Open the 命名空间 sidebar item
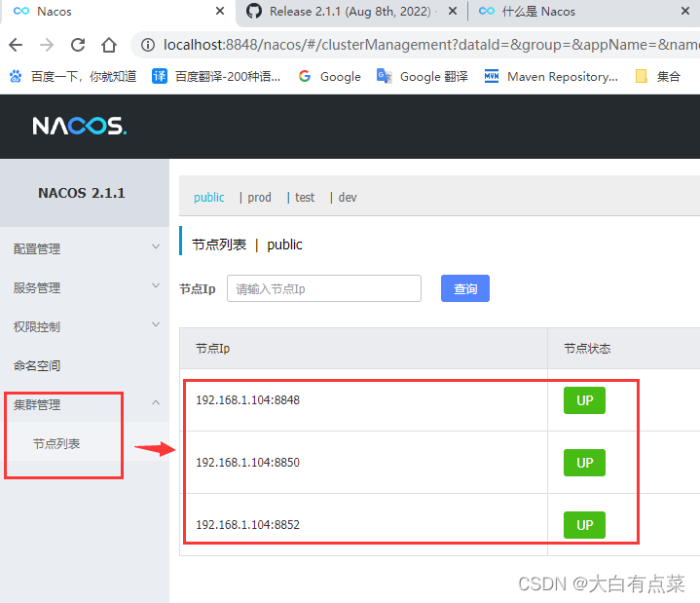Screen dimensions: 700x603 pyautogui.click(x=85, y=365)
